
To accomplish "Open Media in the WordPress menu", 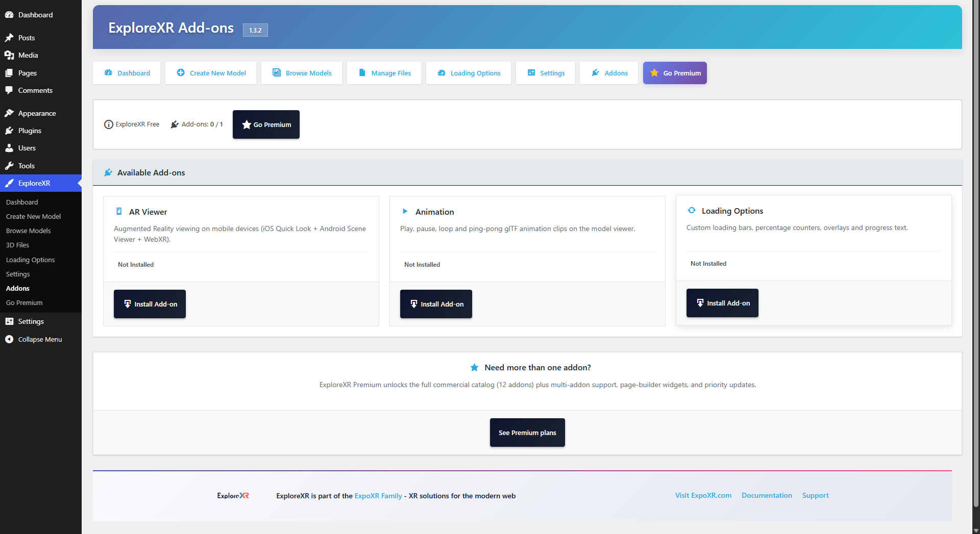I will (x=41, y=55).
